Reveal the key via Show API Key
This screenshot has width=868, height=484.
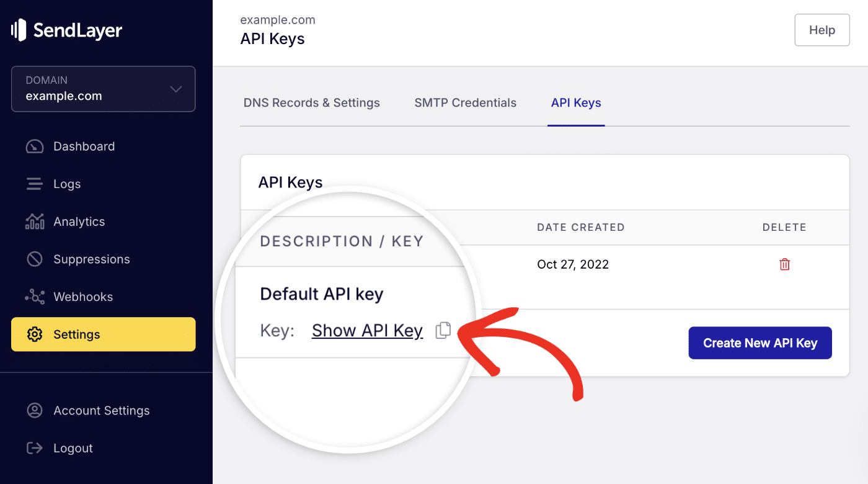pos(367,330)
